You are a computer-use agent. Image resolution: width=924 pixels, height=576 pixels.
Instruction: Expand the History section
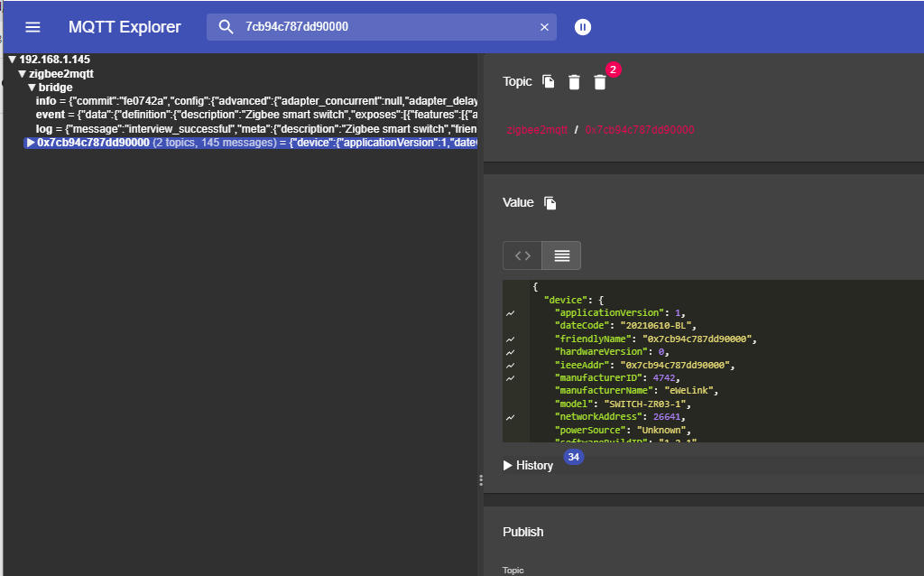click(528, 465)
